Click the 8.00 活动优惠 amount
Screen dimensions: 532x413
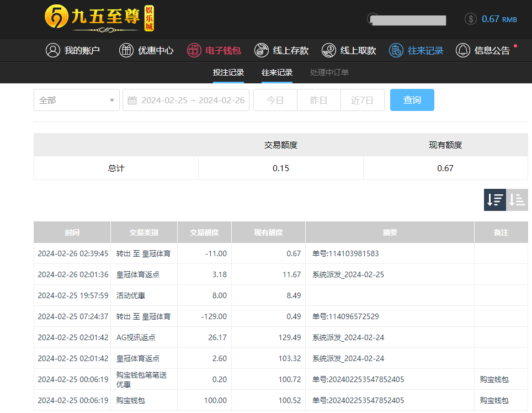coord(220,295)
